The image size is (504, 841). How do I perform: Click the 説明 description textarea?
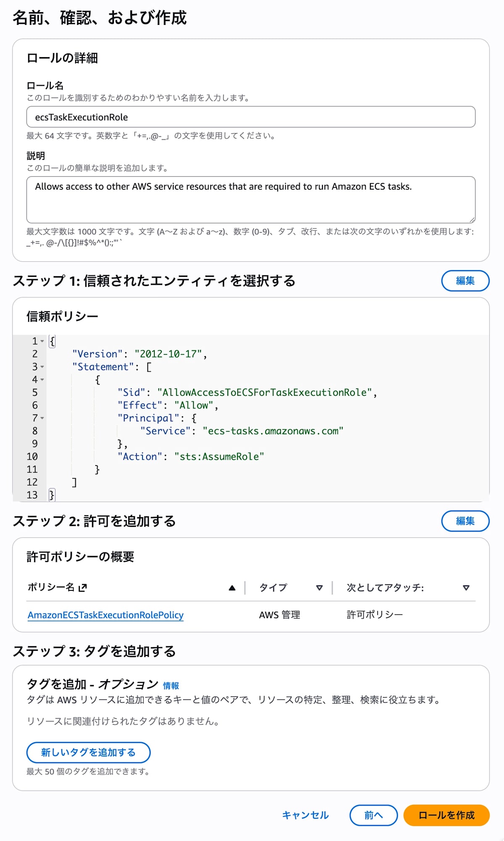pyautogui.click(x=251, y=200)
